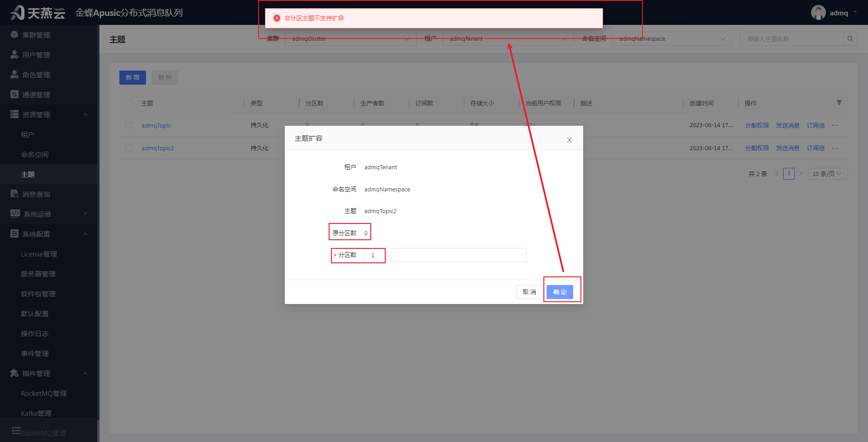Image resolution: width=868 pixels, height=442 pixels.
Task: Click the 用户管理 person icon
Action: [14, 55]
